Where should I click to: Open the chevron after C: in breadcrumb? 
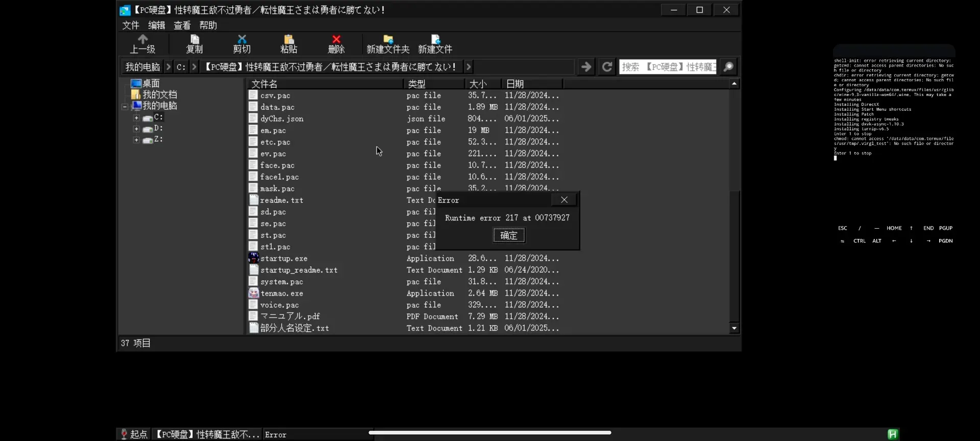(x=194, y=67)
